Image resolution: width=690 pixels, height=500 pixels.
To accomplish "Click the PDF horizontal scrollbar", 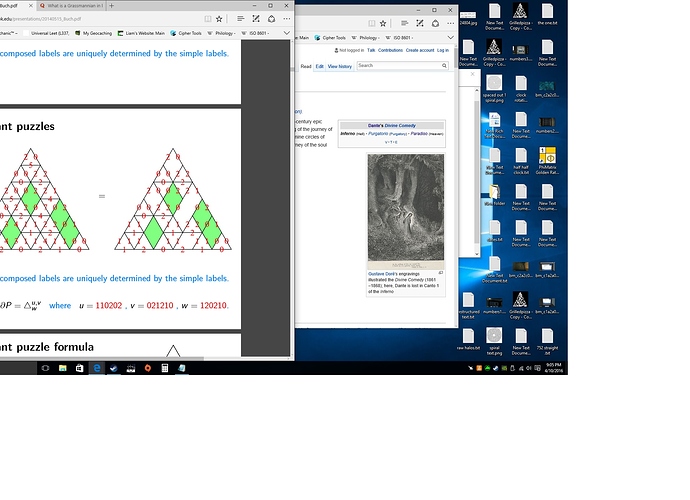I will 101,358.
